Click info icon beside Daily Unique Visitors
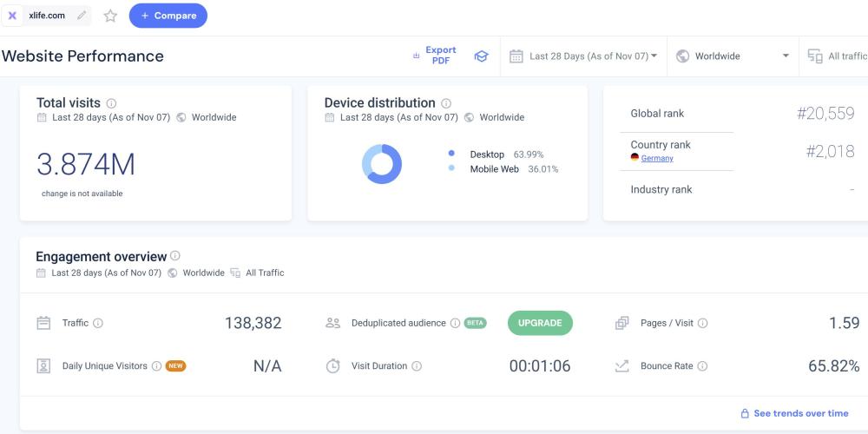This screenshot has width=868, height=434. [156, 366]
